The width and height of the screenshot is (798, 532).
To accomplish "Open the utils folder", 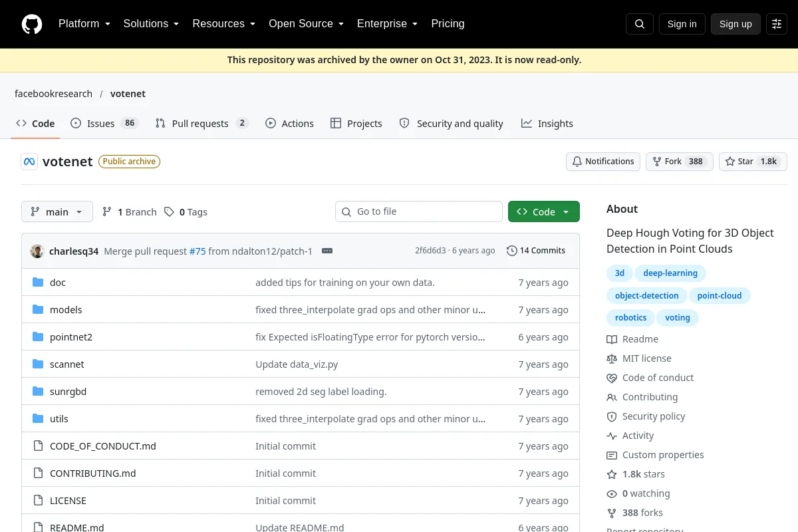I will point(59,419).
